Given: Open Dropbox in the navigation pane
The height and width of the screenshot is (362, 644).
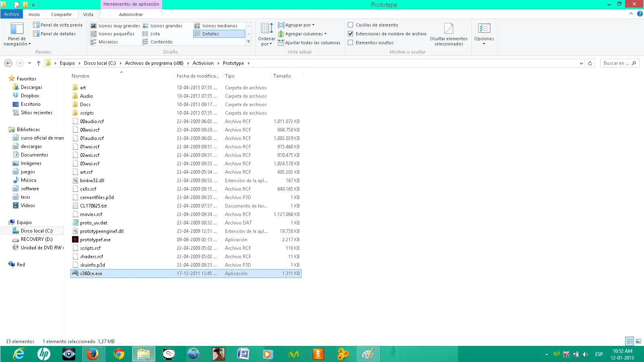Looking at the screenshot, I should click(30, 96).
